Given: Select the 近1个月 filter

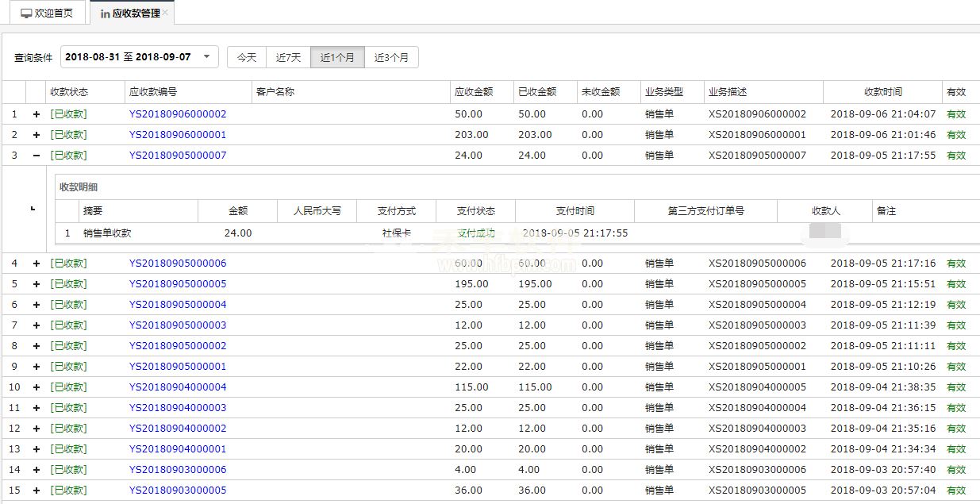Looking at the screenshot, I should point(337,58).
